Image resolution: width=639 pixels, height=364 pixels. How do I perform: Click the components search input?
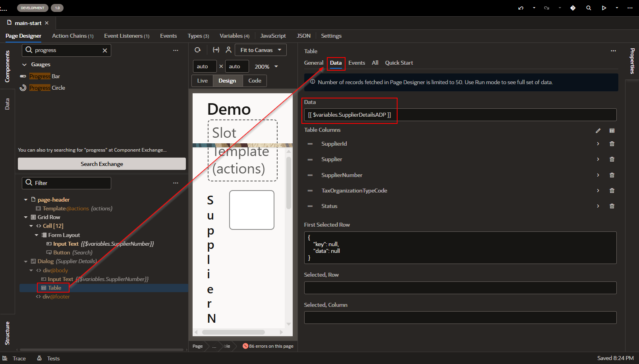pyautogui.click(x=66, y=50)
